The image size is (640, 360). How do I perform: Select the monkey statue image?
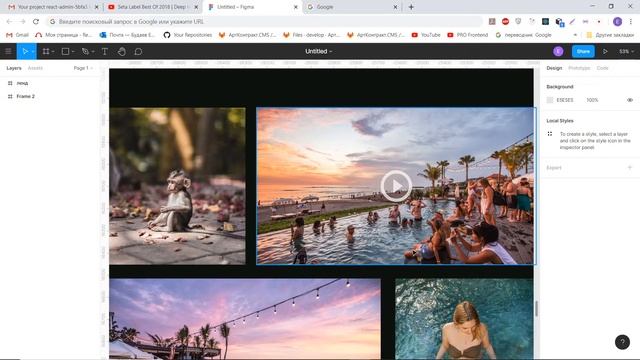pos(177,186)
